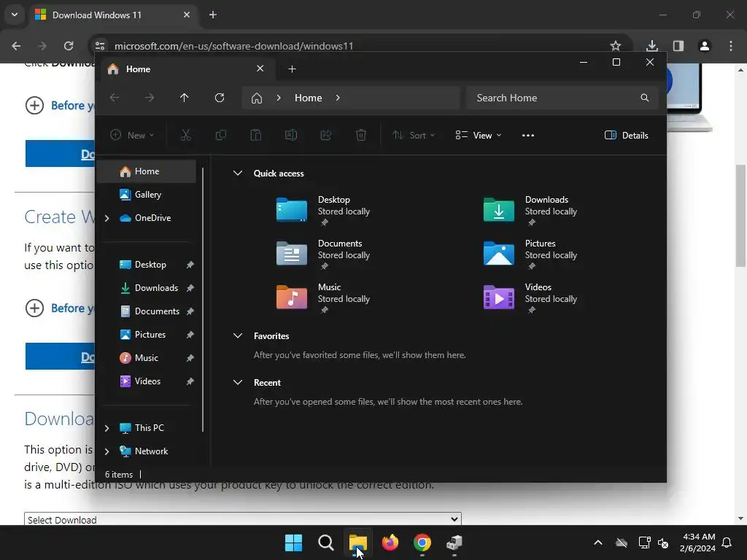Image resolution: width=747 pixels, height=560 pixels.
Task: Click the pin icon next to Music in sidebar
Action: [x=190, y=358]
